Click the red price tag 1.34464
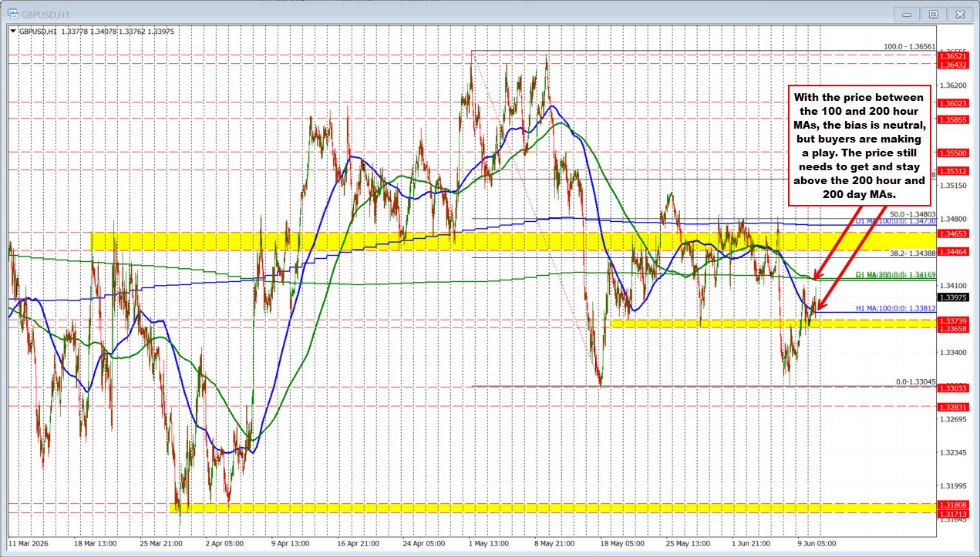The image size is (980, 557). click(952, 251)
